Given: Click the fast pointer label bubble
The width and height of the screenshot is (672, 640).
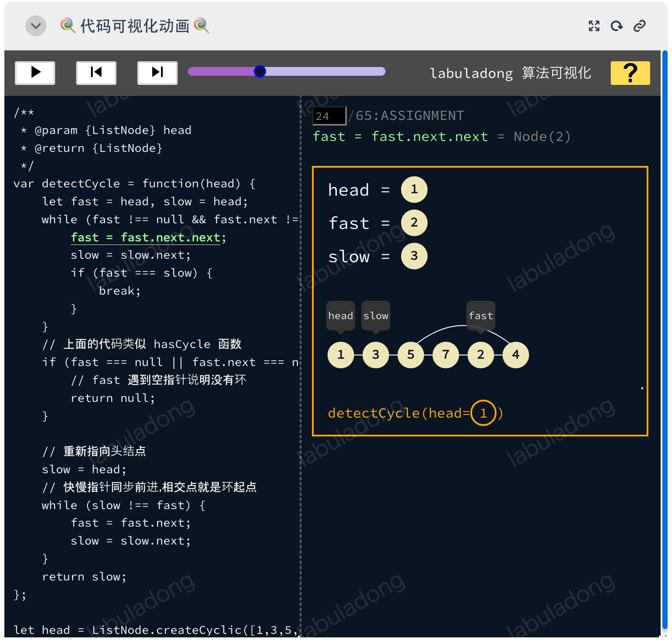Looking at the screenshot, I should (x=480, y=316).
